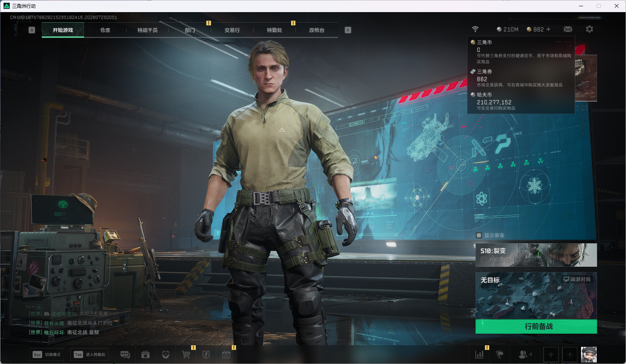Open the S10:裂变 season banner
Image resolution: width=626 pixels, height=364 pixels.
(536, 255)
